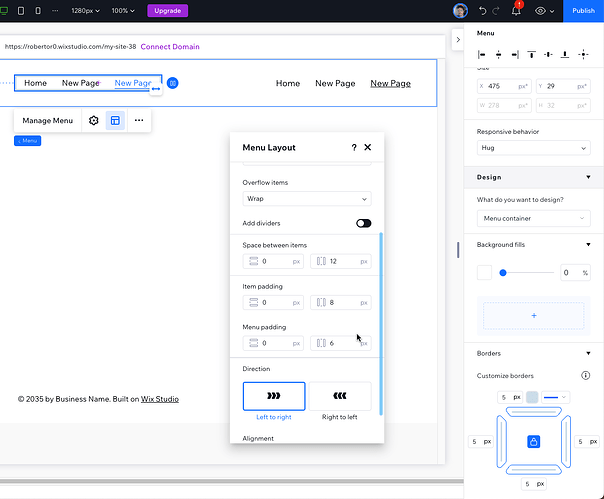Edit horizontal item padding field

pyautogui.click(x=341, y=302)
